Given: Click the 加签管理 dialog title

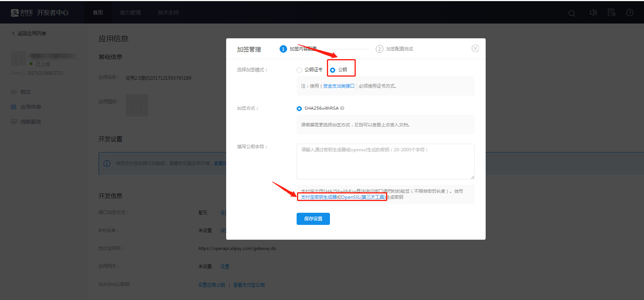Looking at the screenshot, I should point(249,49).
